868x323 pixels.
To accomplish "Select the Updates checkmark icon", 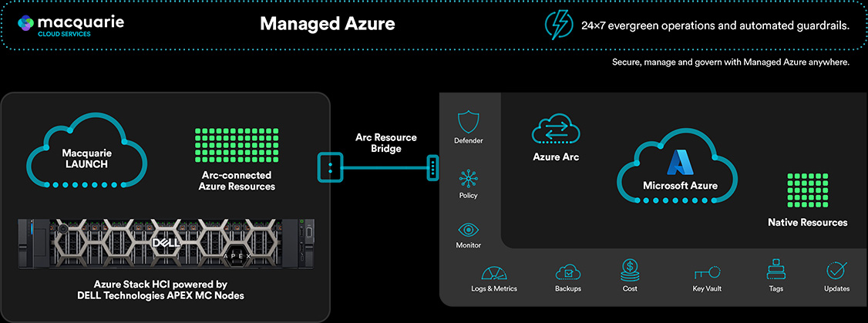I will click(836, 271).
